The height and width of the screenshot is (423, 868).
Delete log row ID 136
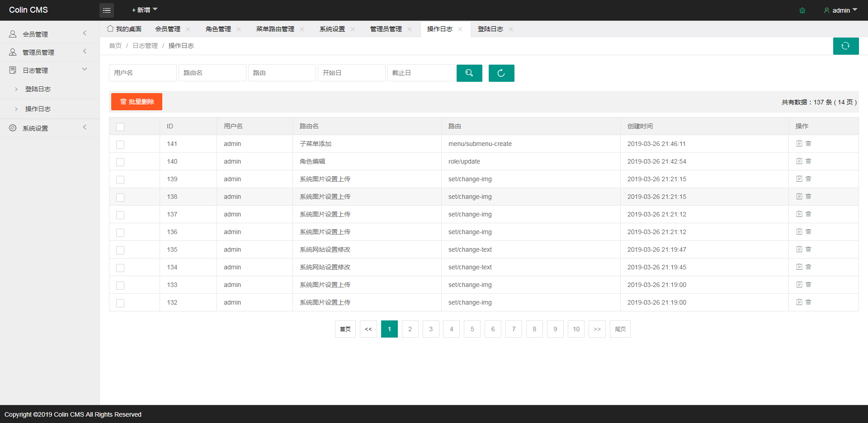808,232
